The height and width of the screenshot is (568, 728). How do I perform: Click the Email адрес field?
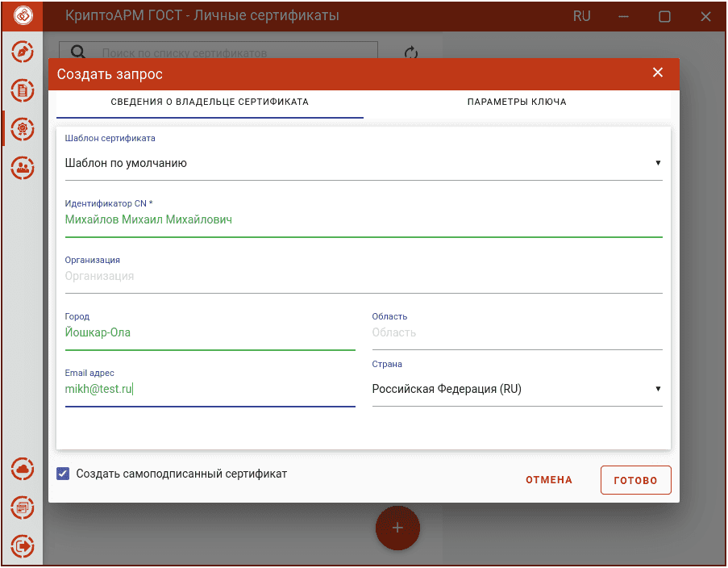[x=210, y=389]
